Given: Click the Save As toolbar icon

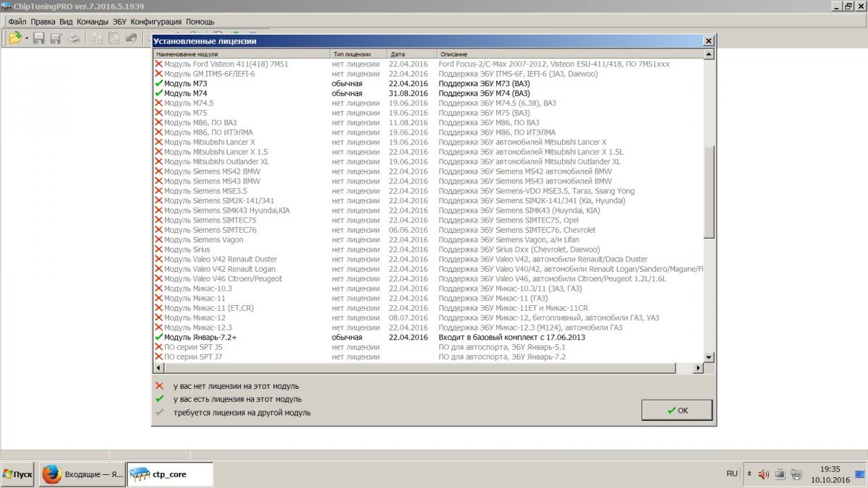Looking at the screenshot, I should click(x=56, y=38).
